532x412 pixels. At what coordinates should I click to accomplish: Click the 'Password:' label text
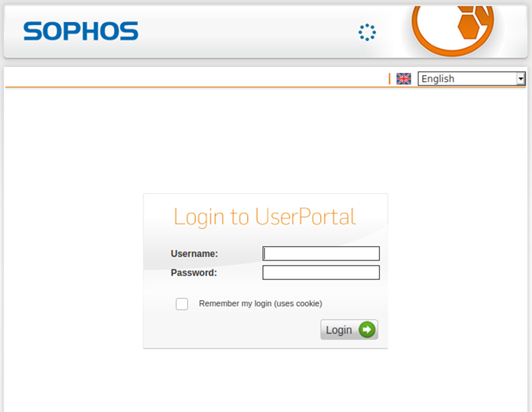click(194, 272)
